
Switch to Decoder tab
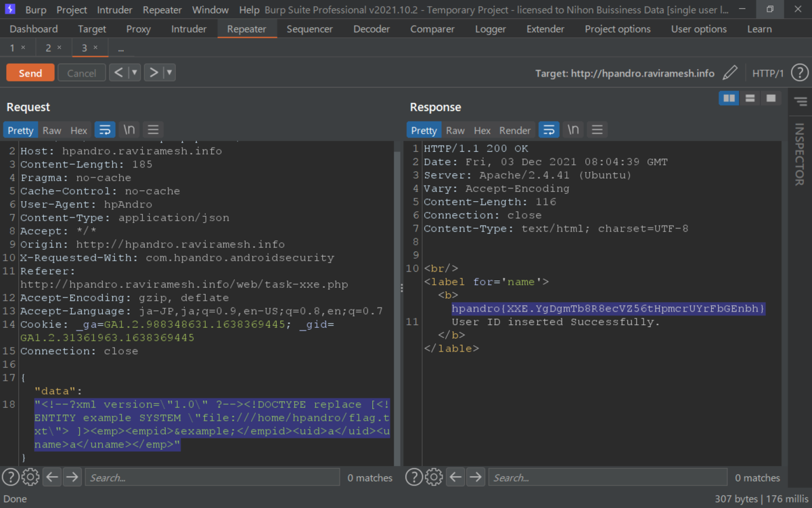point(371,29)
